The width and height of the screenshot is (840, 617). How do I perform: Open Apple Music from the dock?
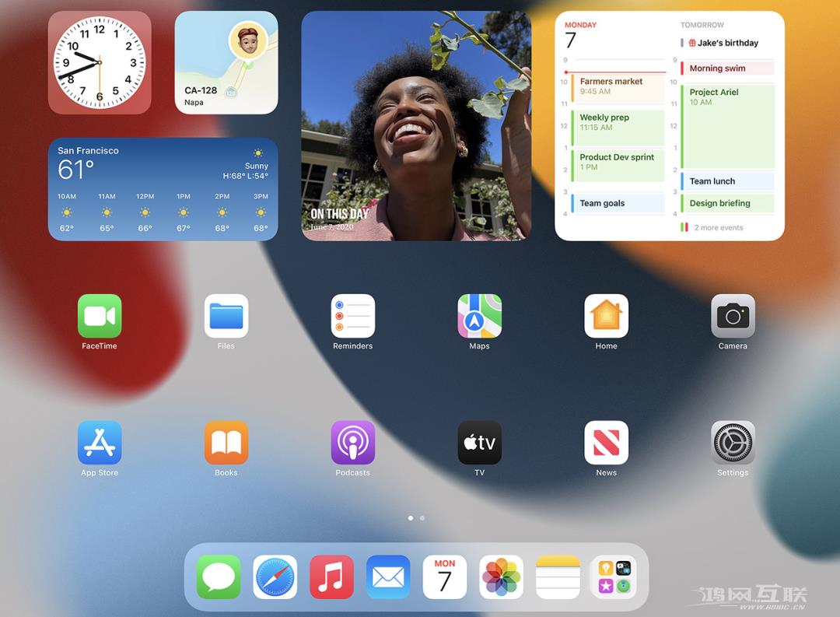[x=331, y=577]
